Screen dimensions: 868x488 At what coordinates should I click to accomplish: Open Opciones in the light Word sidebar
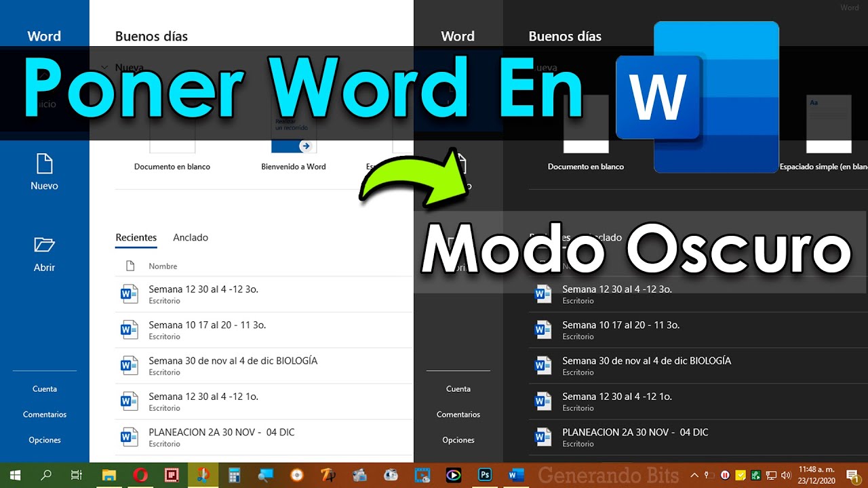point(45,440)
